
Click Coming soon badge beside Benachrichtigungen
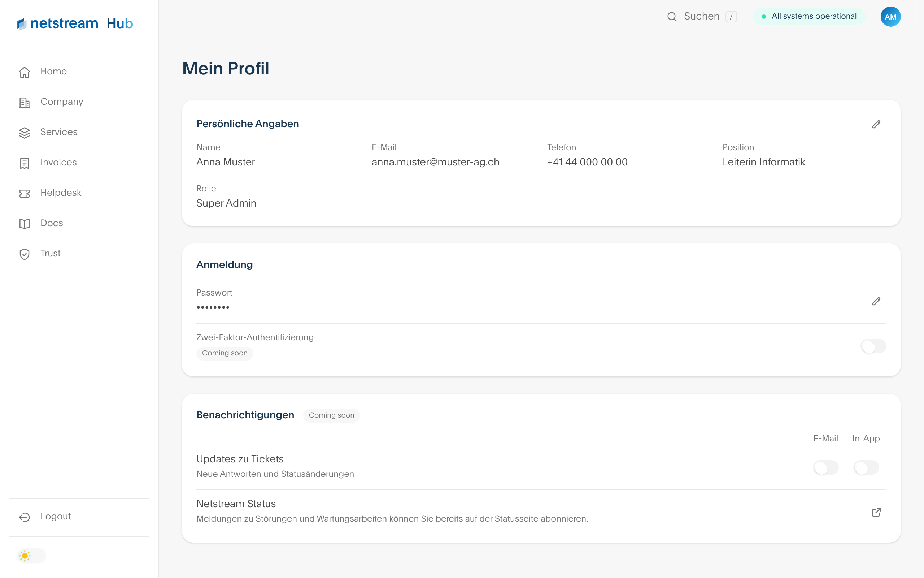click(x=331, y=415)
